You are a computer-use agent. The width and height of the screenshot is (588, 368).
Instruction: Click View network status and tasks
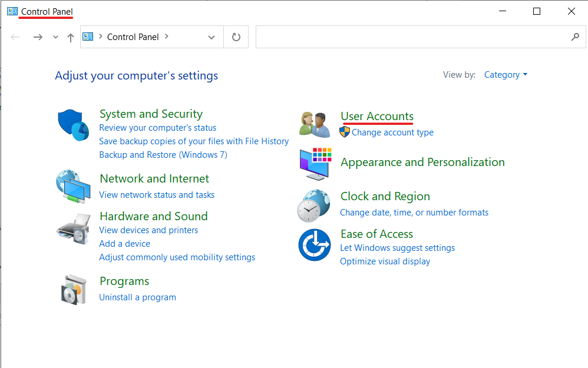tap(157, 195)
